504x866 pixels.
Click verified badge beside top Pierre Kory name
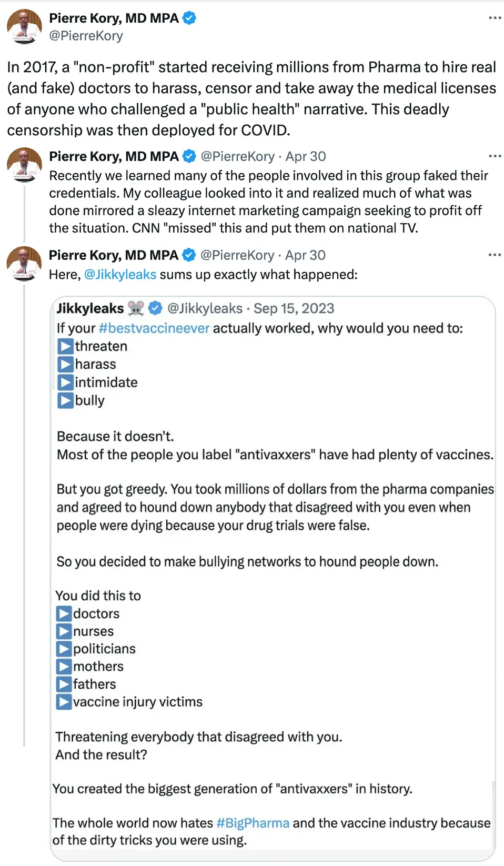click(189, 18)
